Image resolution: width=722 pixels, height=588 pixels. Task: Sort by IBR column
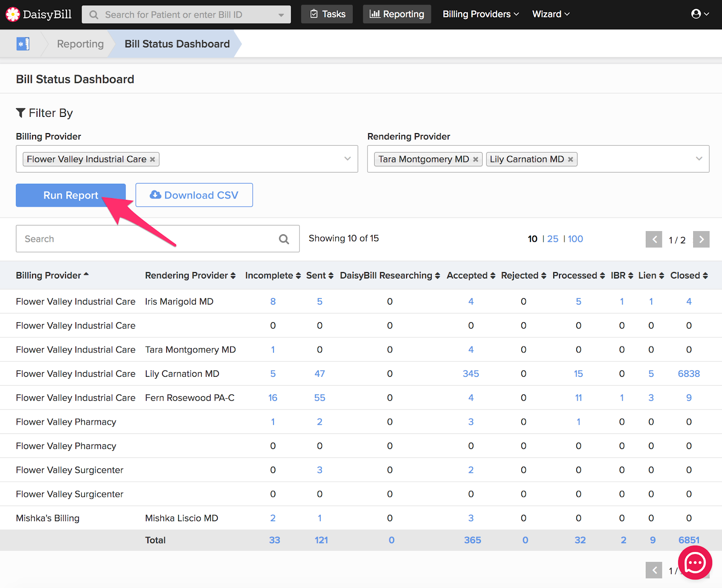[622, 275]
